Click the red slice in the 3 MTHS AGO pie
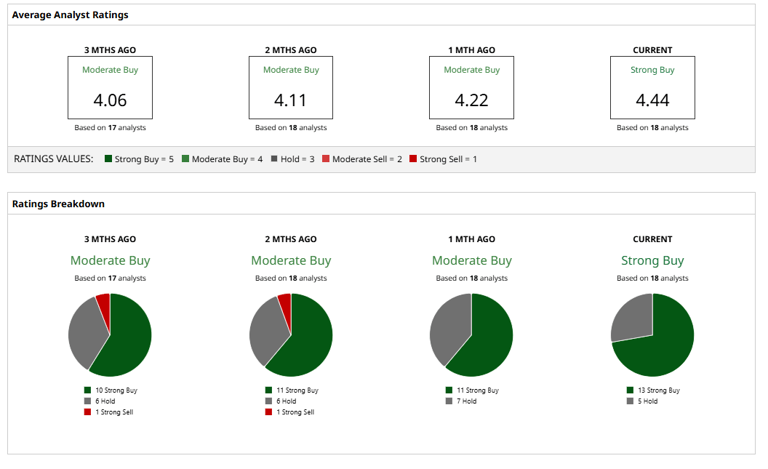768x469 pixels. 103,301
